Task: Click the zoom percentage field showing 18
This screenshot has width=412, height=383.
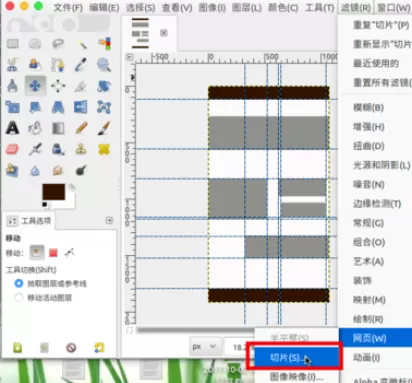Action: coord(239,347)
